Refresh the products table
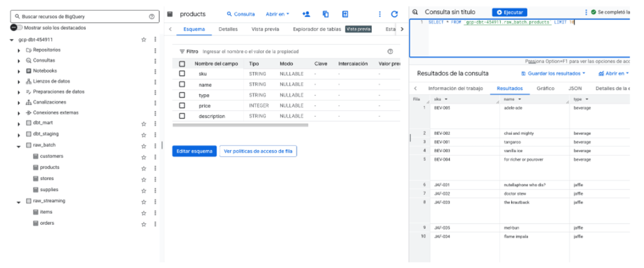 (394, 14)
